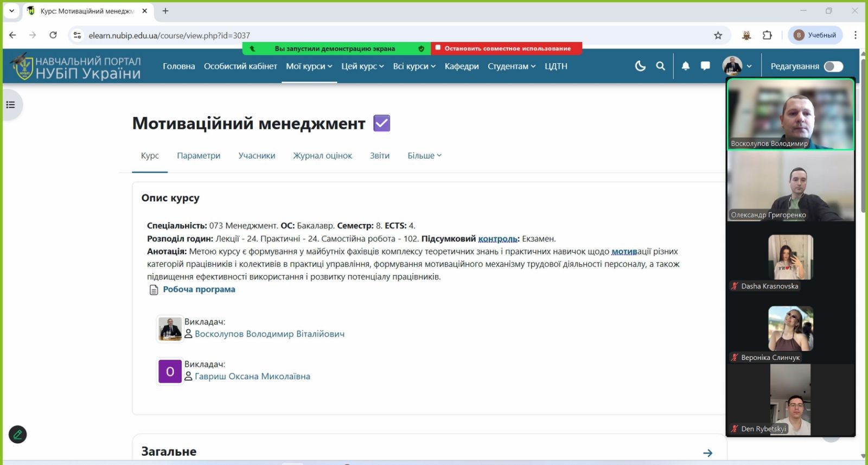Viewport: 868px width, 465px height.
Task: Click the green pencil annotation button
Action: 18,435
